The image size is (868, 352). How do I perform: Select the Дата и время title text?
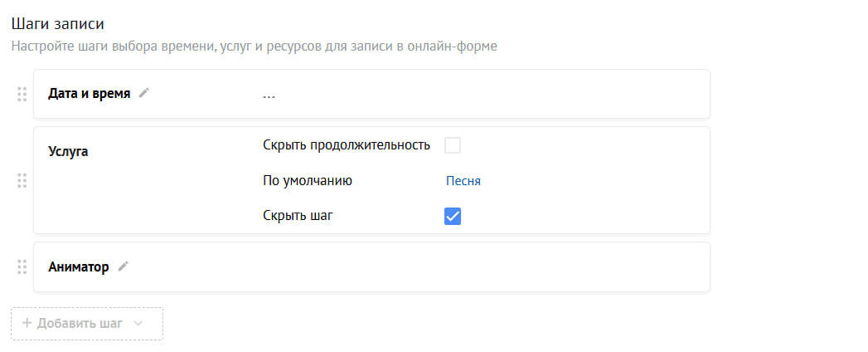(90, 94)
